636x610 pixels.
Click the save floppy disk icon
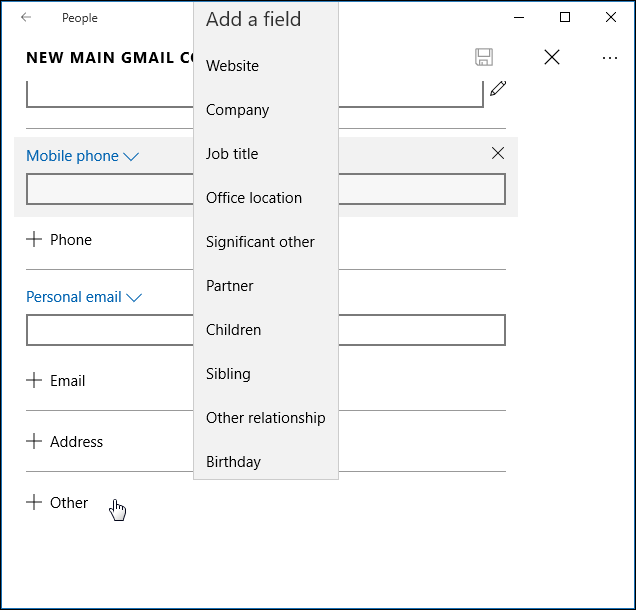(x=484, y=57)
